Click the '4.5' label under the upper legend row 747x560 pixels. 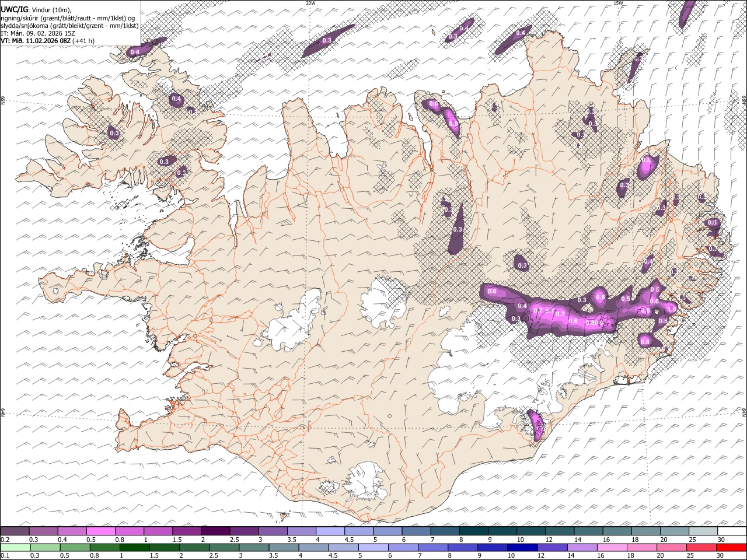coord(349,540)
